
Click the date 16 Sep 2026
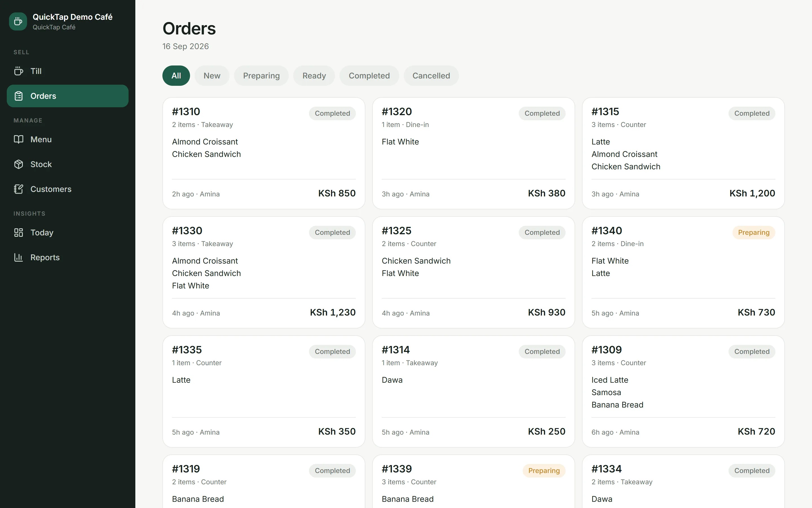coord(186,46)
